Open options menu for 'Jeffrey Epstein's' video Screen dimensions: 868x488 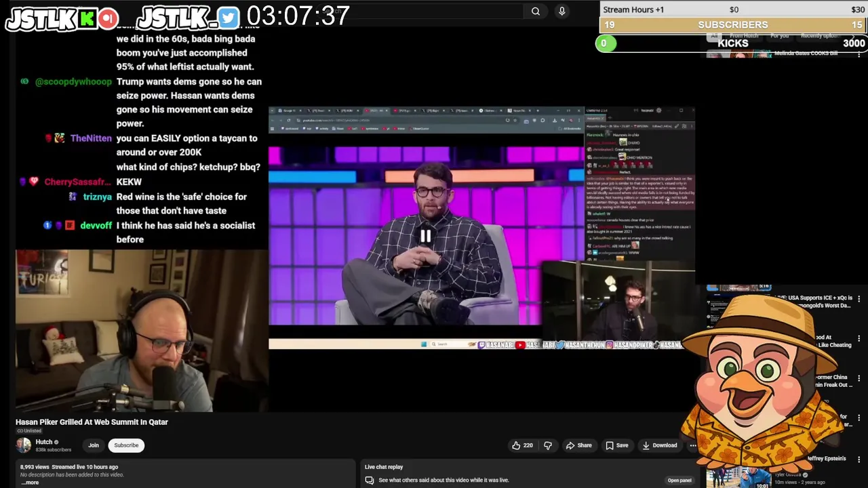(x=859, y=459)
